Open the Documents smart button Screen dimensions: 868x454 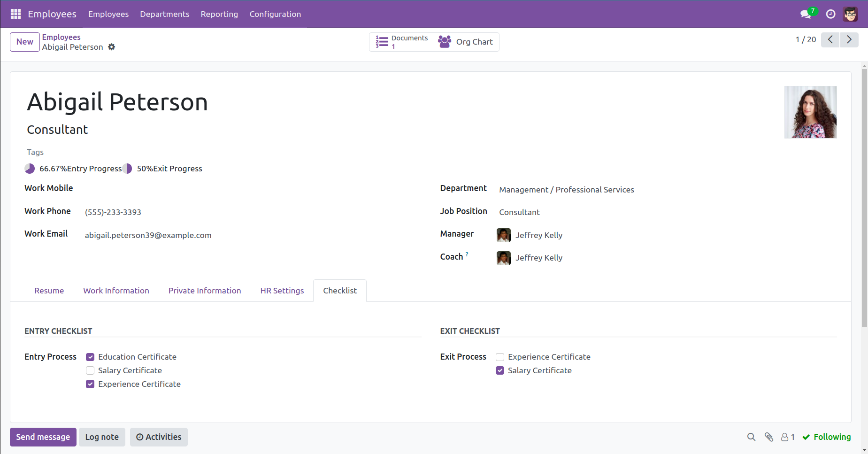click(402, 42)
